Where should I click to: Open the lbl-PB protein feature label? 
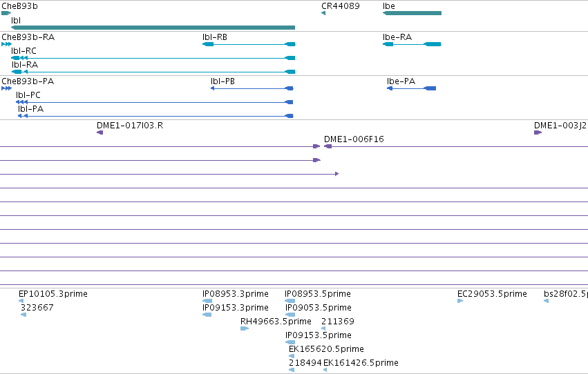(222, 81)
